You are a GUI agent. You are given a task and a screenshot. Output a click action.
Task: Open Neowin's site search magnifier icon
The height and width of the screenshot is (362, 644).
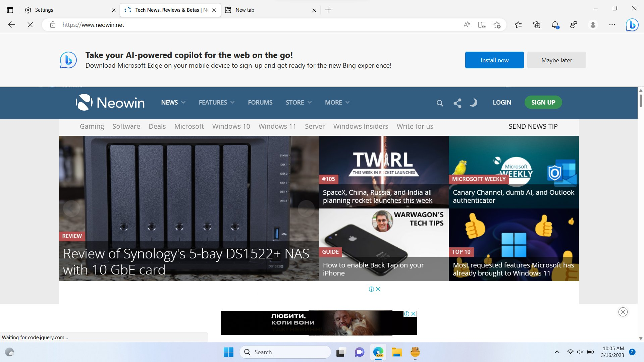click(440, 103)
